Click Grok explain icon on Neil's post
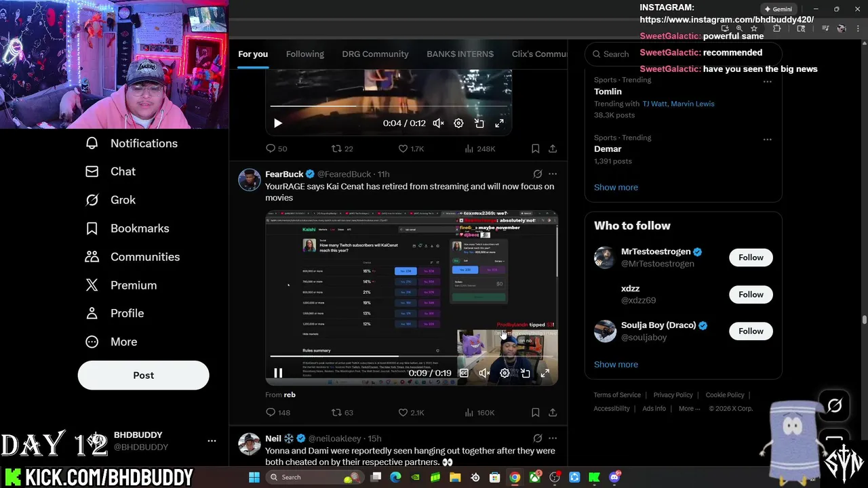This screenshot has height=488, width=868. pos(537,439)
